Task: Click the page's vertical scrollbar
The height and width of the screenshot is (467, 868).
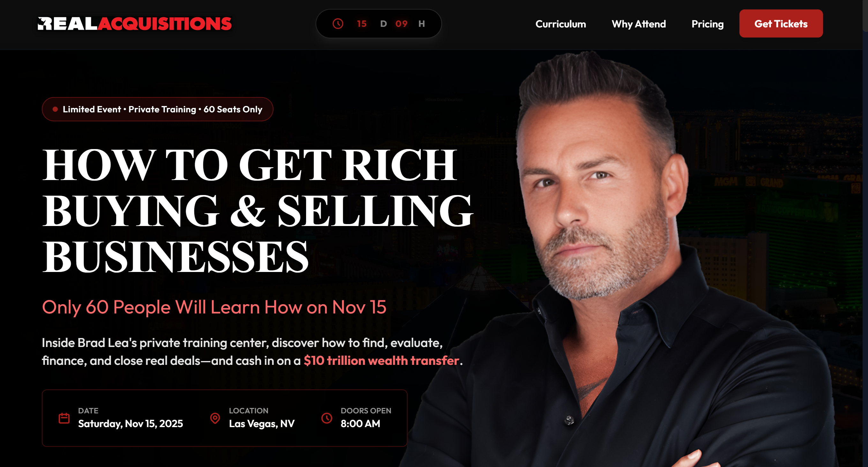Action: [x=865, y=234]
